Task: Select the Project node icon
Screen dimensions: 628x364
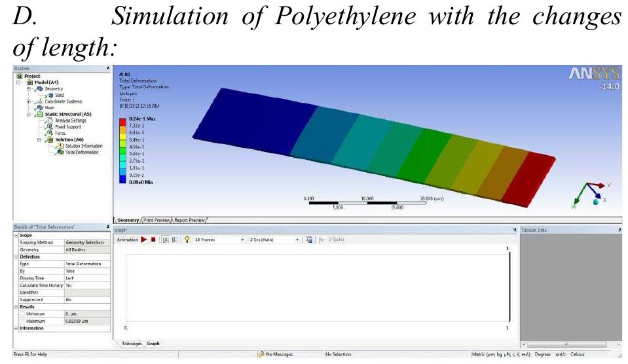Action: click(20, 76)
